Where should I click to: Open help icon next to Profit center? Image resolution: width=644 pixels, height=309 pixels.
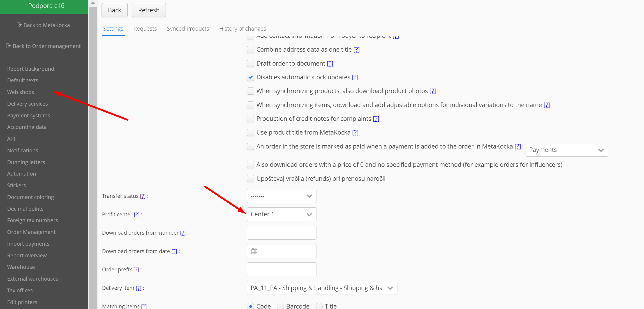click(x=136, y=215)
